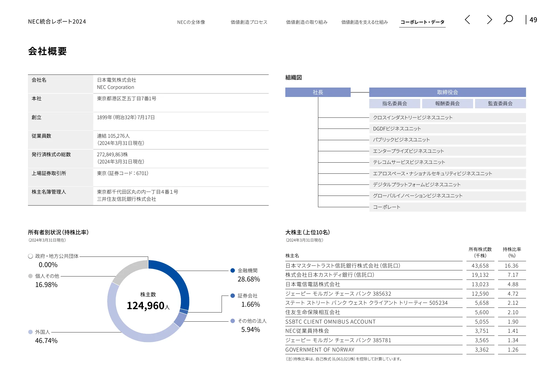Click the 大株主（上位10名） heading
The width and height of the screenshot is (554, 392).
[x=308, y=232]
